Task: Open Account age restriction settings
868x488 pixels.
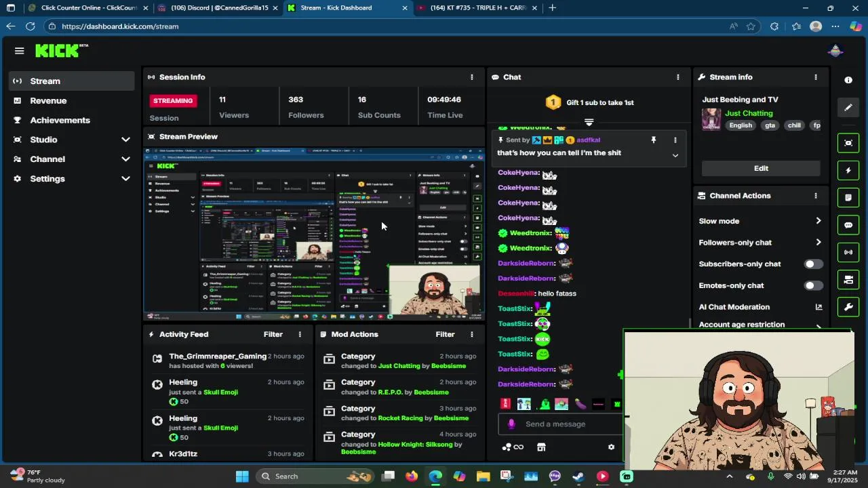Action: (760, 325)
